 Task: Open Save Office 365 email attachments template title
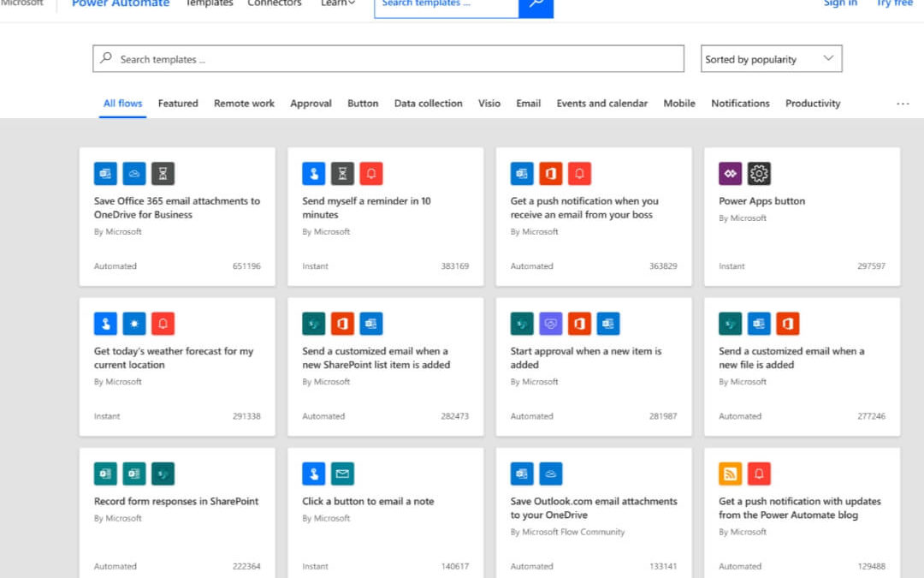coord(177,207)
